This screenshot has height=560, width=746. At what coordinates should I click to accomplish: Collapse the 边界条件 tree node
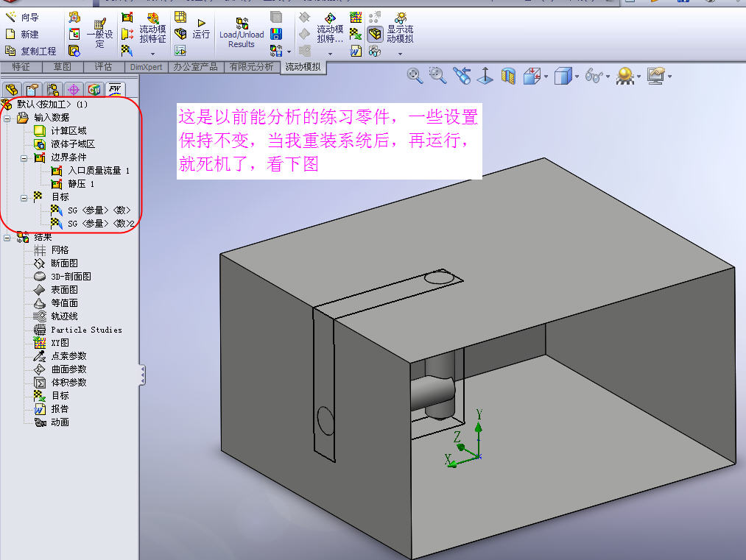pyautogui.click(x=24, y=157)
